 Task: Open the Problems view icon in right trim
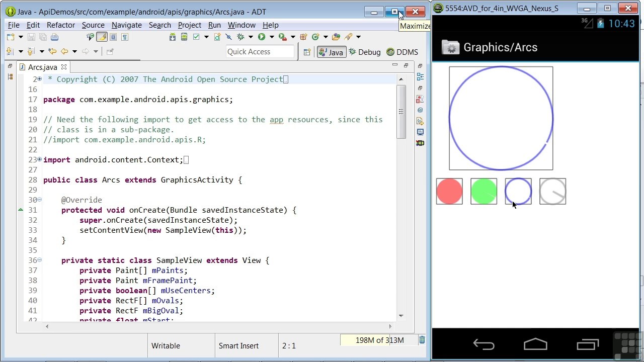(420, 99)
